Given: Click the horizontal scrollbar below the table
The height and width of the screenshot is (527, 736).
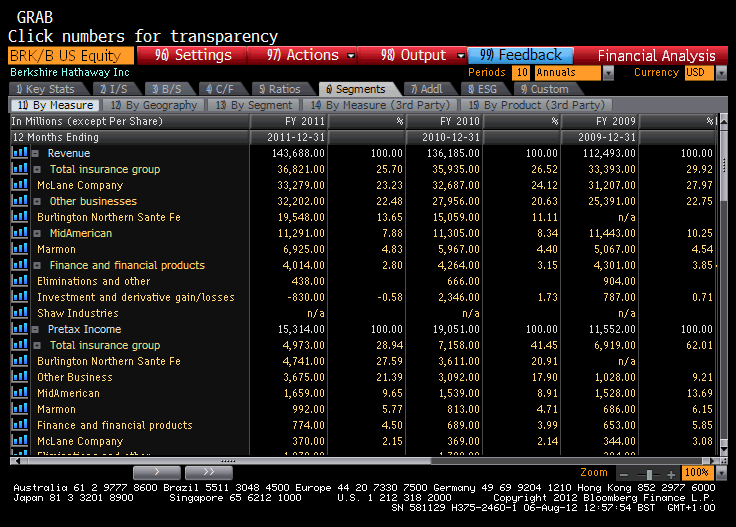Looking at the screenshot, I should [x=361, y=461].
